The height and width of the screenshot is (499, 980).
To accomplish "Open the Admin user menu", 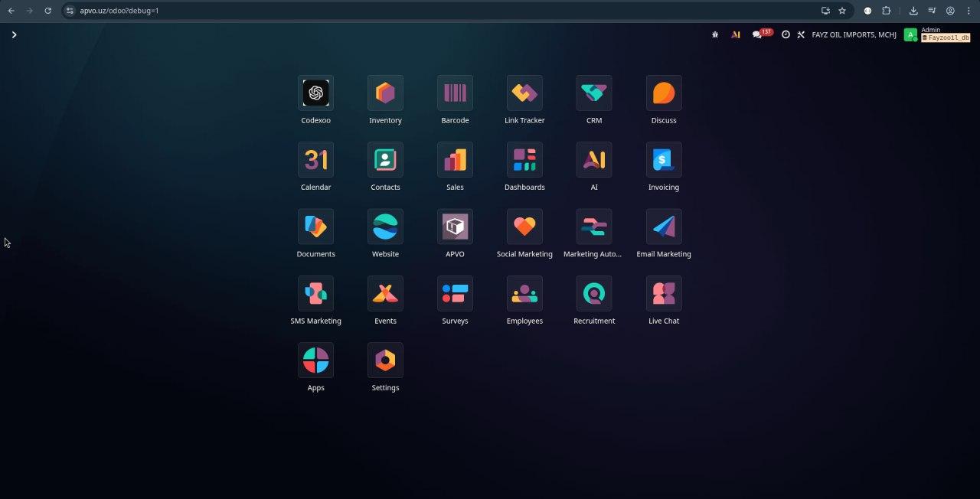I will [937, 34].
